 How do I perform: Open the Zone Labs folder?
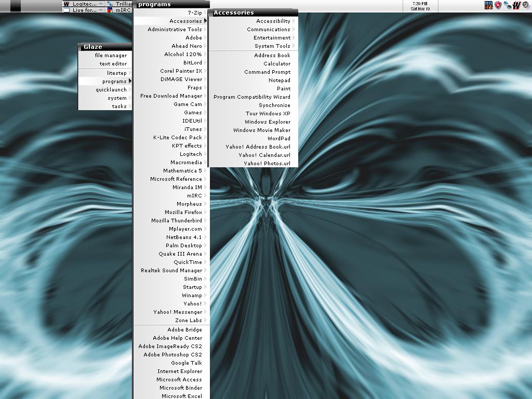coord(171,320)
